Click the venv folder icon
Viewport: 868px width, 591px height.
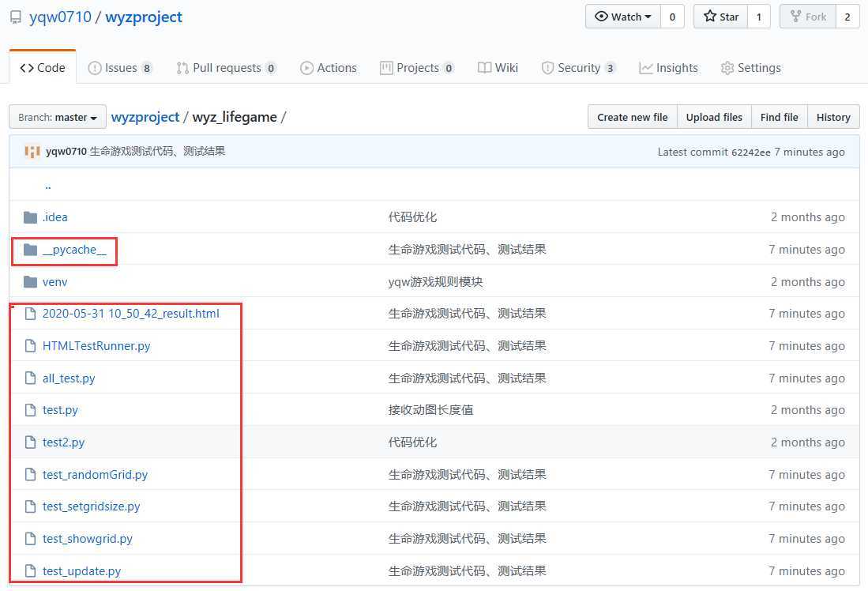(31, 282)
